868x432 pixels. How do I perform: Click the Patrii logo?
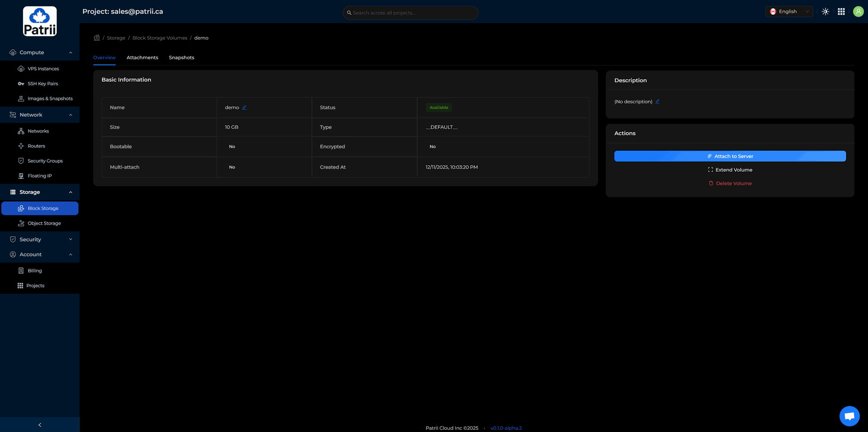point(40,21)
